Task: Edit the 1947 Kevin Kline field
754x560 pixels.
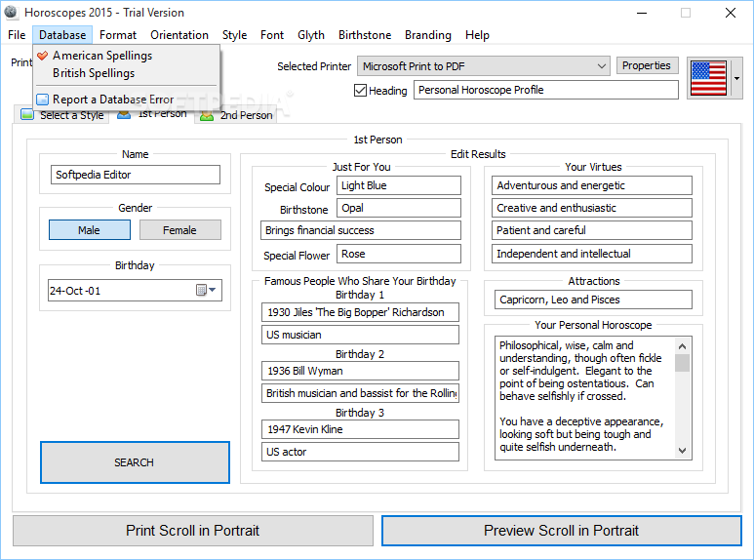Action: click(x=360, y=429)
